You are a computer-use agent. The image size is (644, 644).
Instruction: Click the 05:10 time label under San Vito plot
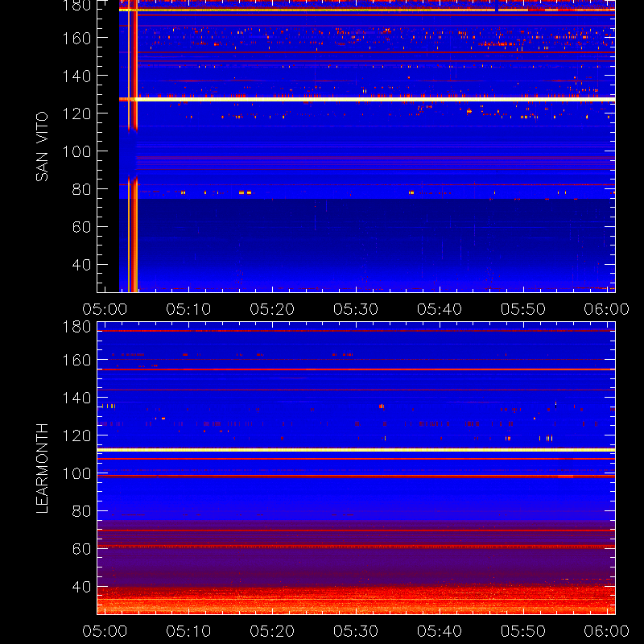188,309
